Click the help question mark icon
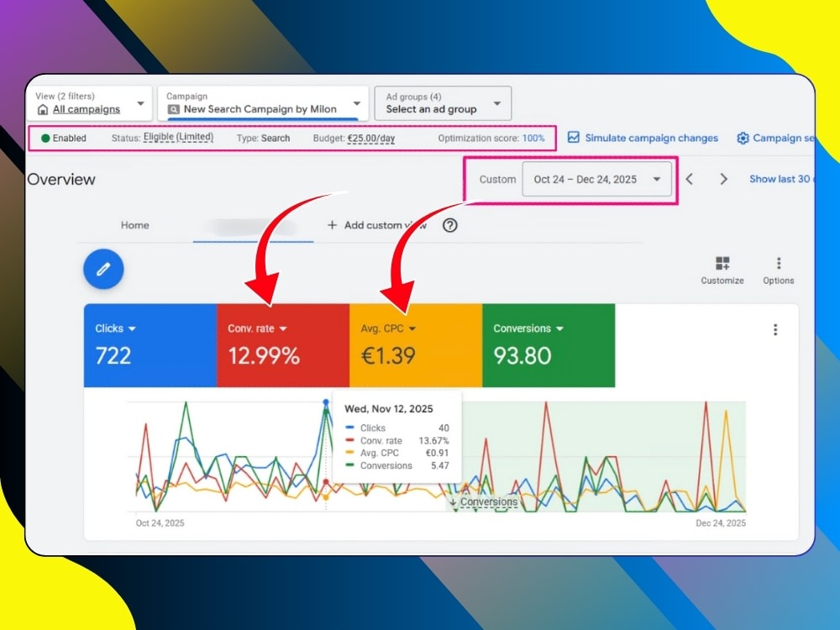 450,225
